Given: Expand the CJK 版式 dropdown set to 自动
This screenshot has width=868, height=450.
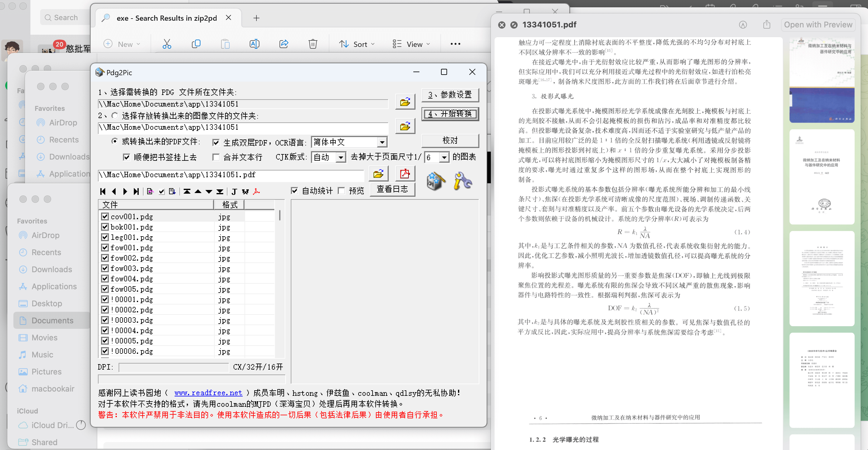Looking at the screenshot, I should click(341, 157).
